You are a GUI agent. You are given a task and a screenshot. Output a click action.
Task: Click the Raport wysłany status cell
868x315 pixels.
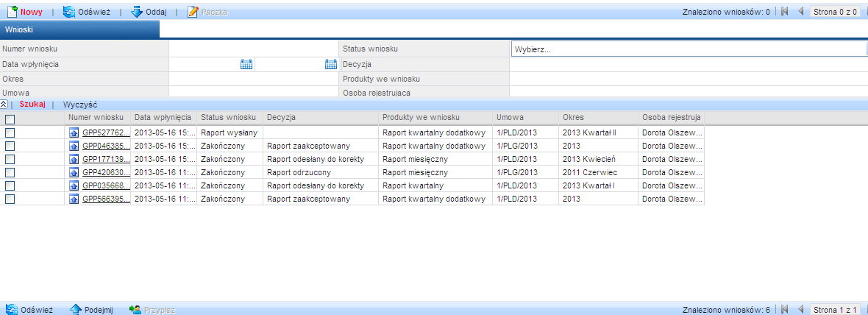[x=230, y=133]
